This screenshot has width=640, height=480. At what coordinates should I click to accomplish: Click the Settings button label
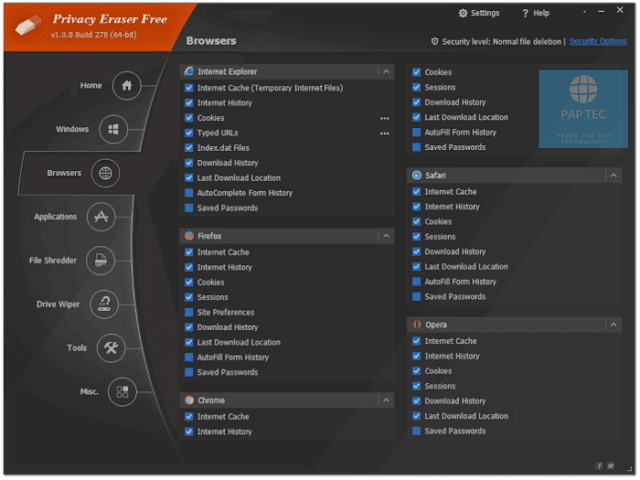(485, 13)
